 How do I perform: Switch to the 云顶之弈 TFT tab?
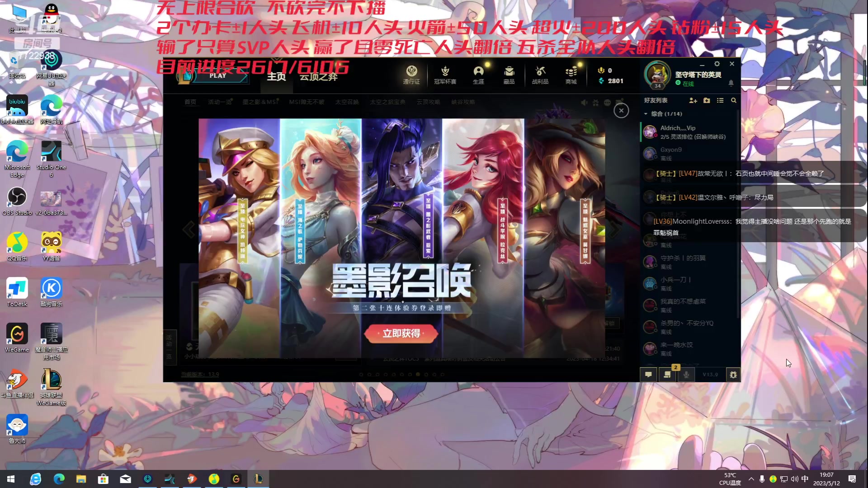tap(318, 76)
